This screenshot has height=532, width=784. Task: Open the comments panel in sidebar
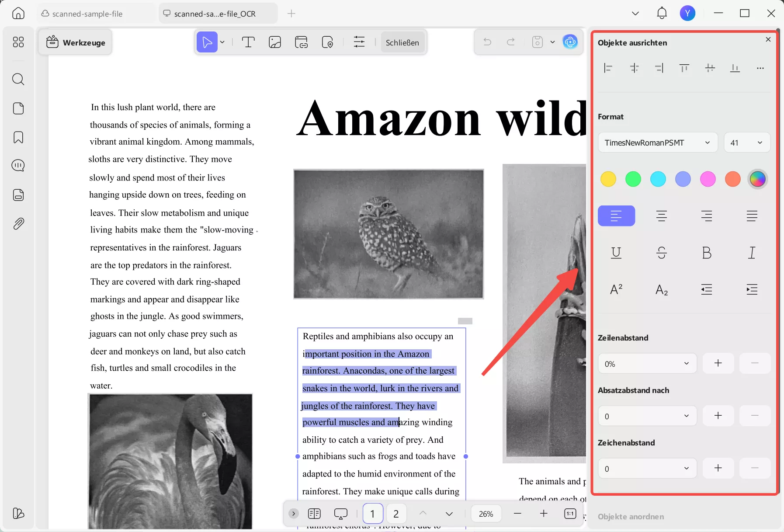click(x=18, y=166)
